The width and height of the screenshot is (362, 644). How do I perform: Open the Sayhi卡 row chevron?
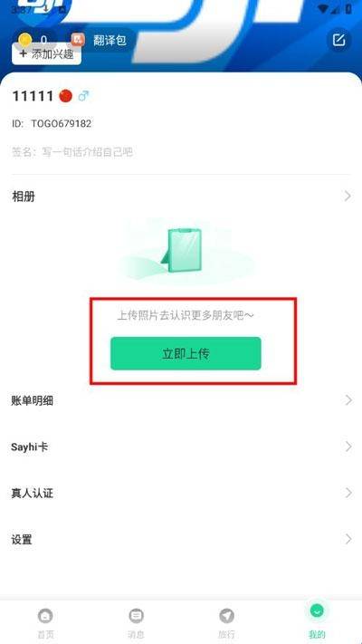(x=348, y=447)
